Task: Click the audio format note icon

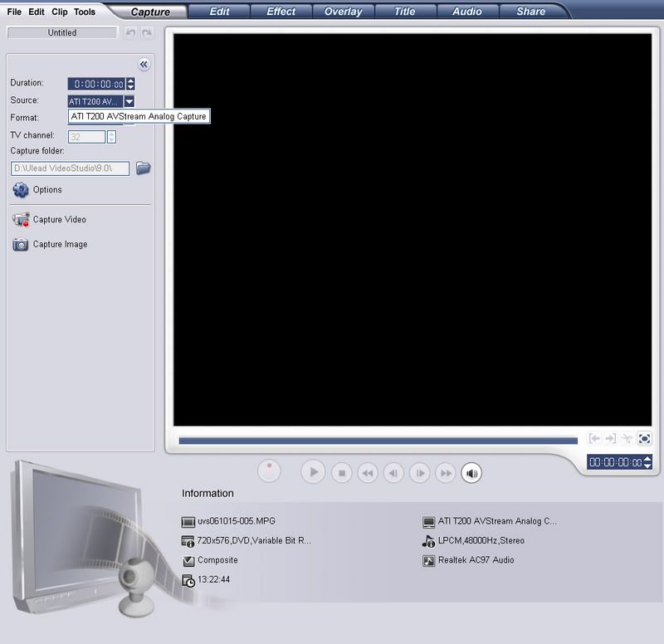Action: tap(428, 541)
